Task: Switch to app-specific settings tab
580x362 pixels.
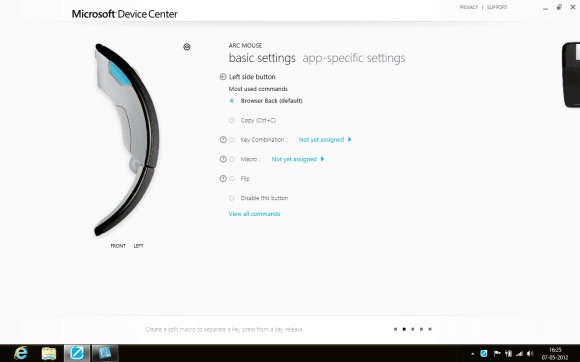Action: click(354, 58)
